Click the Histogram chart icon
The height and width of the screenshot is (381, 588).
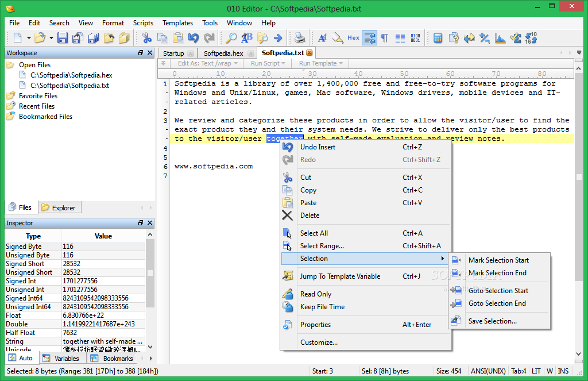click(500, 38)
